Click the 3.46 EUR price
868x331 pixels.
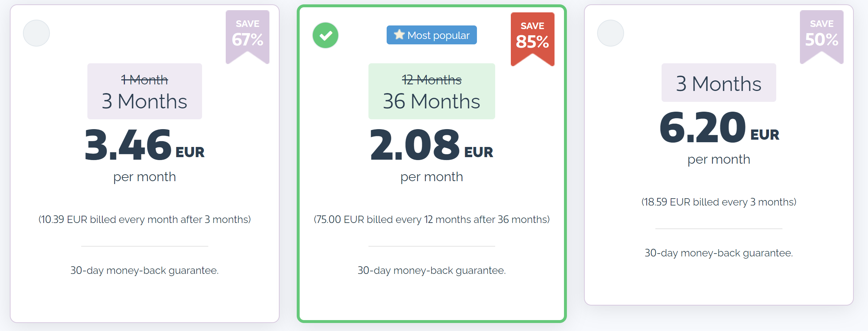[145, 145]
